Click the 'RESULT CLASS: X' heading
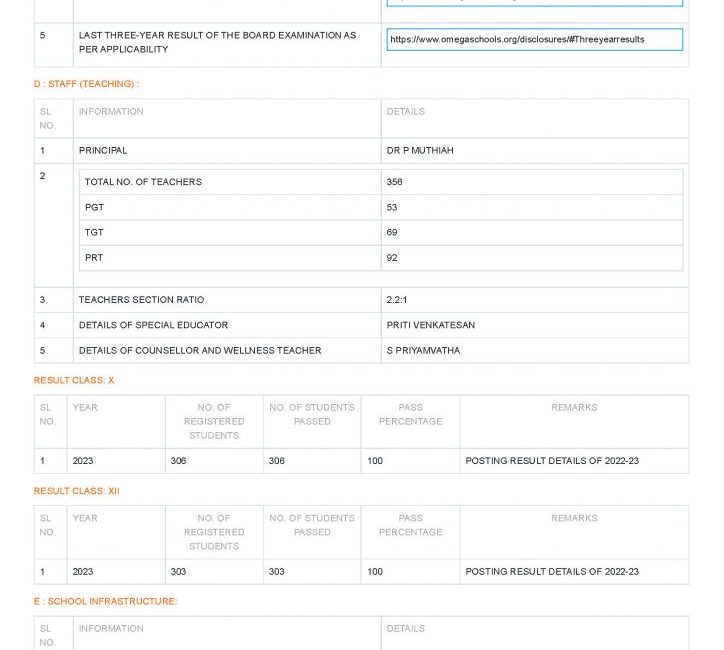The width and height of the screenshot is (724, 650). 74,381
